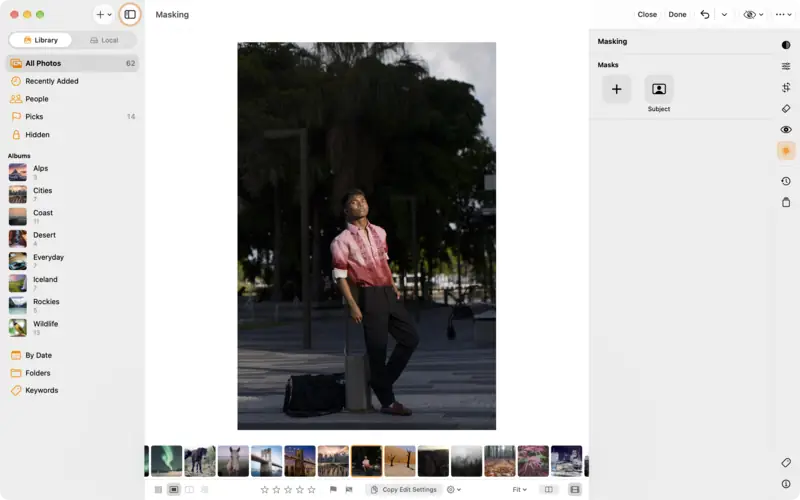Select the crop and rotate tool
Screen dimensions: 800x500
tap(786, 87)
